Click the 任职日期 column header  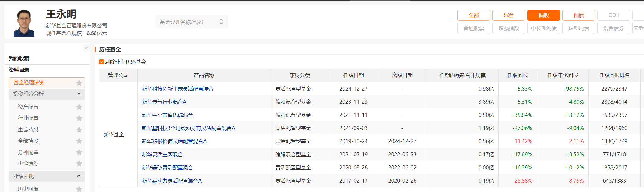[x=353, y=75]
